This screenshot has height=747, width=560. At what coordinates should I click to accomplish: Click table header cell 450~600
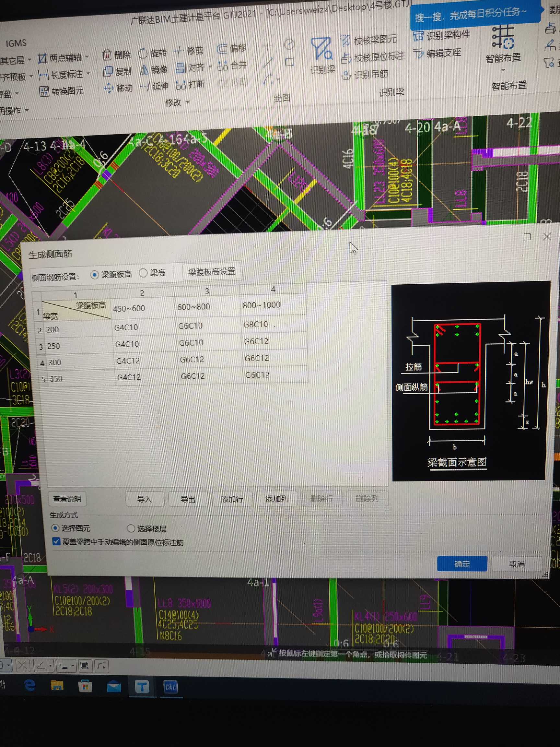coord(143,308)
